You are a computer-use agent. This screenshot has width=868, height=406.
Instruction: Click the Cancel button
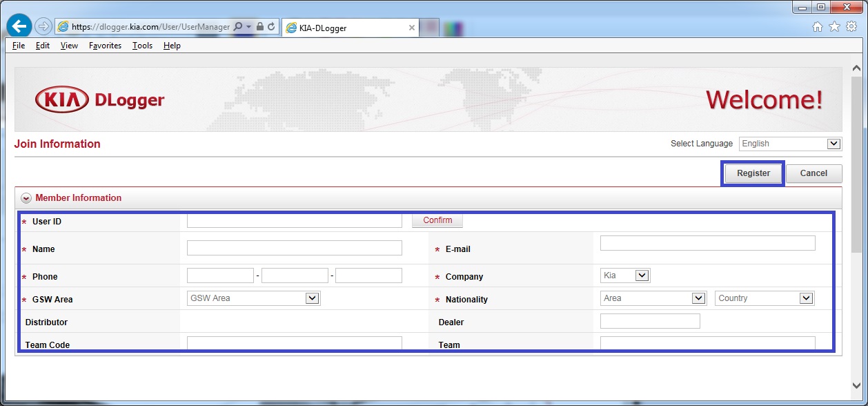(x=813, y=173)
